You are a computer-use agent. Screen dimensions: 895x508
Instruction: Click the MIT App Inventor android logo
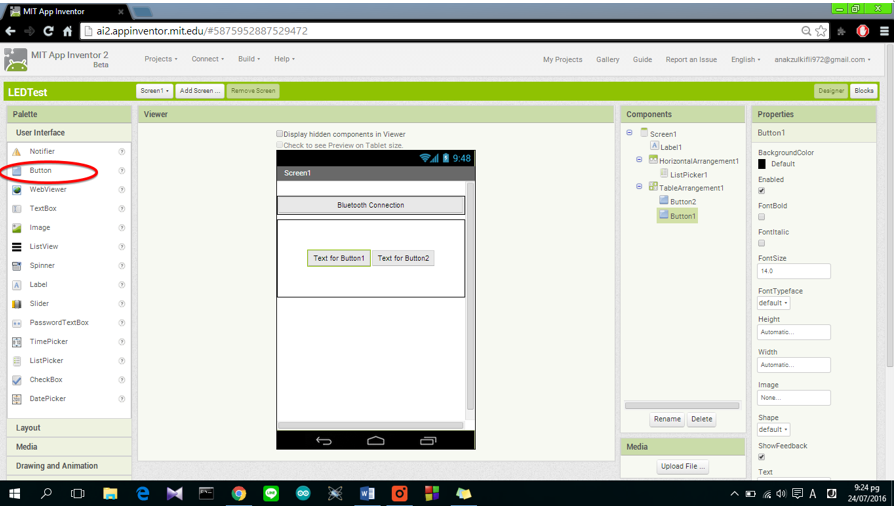click(x=15, y=59)
